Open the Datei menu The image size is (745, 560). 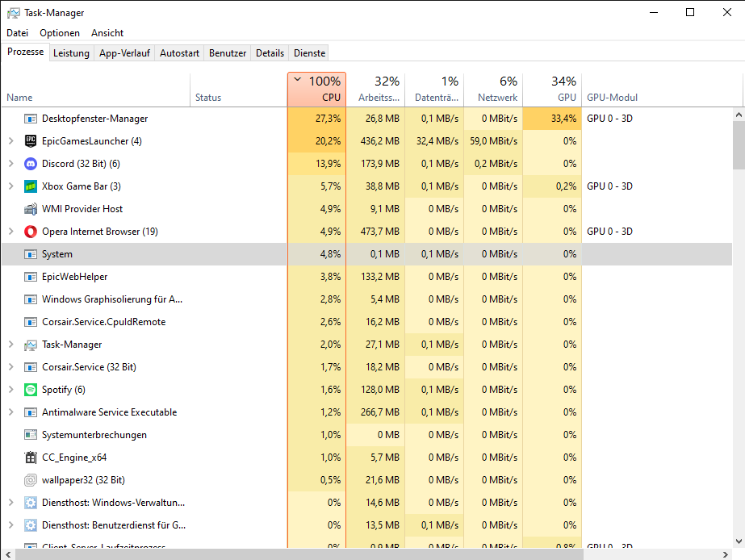coord(18,33)
